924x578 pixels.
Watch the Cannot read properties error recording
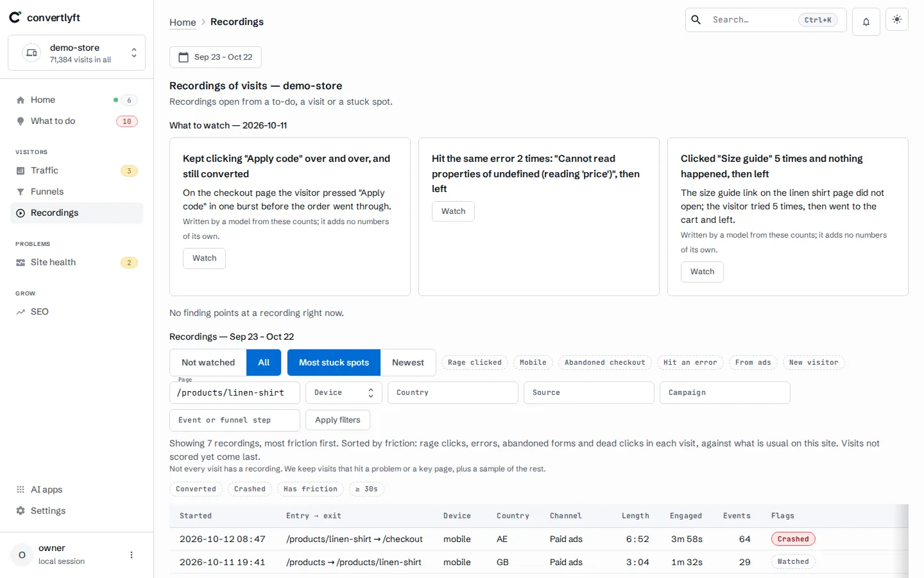coord(453,211)
